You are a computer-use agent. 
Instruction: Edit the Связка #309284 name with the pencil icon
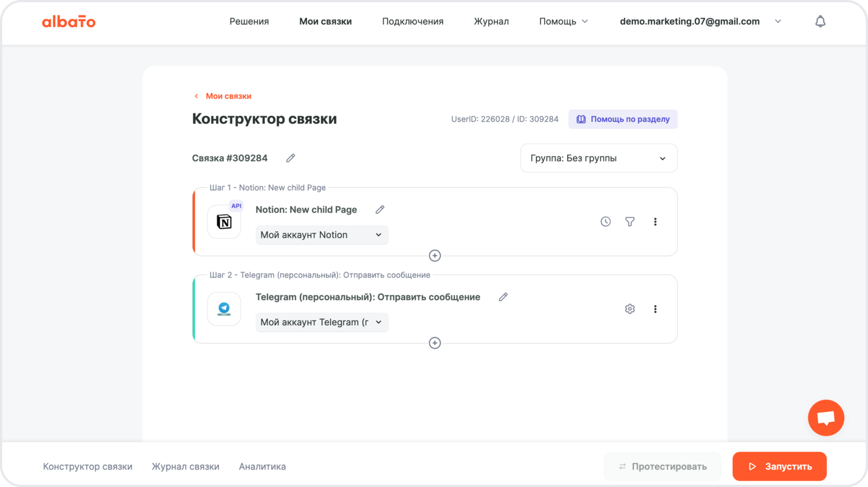pos(291,158)
